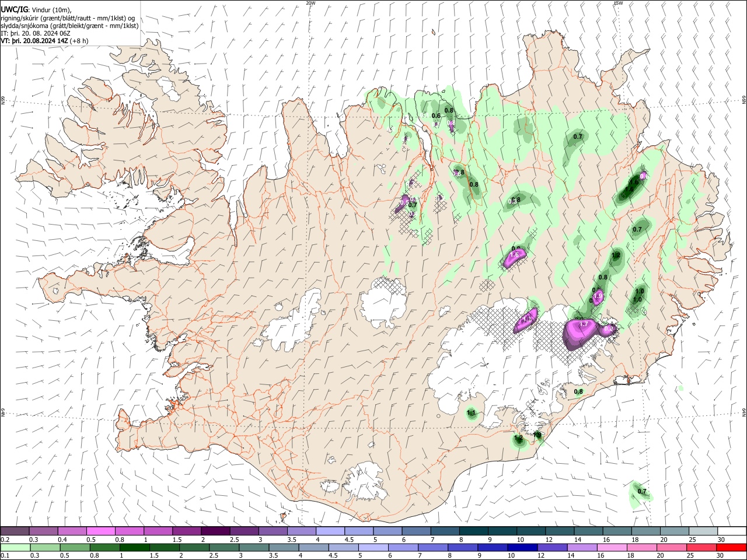Click the UWC/IG title text

click(14, 9)
